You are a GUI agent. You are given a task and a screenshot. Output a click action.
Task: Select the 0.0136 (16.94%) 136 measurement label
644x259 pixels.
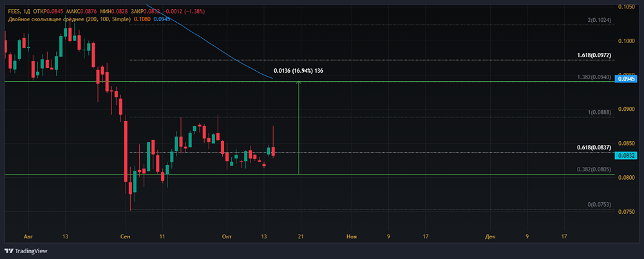298,71
